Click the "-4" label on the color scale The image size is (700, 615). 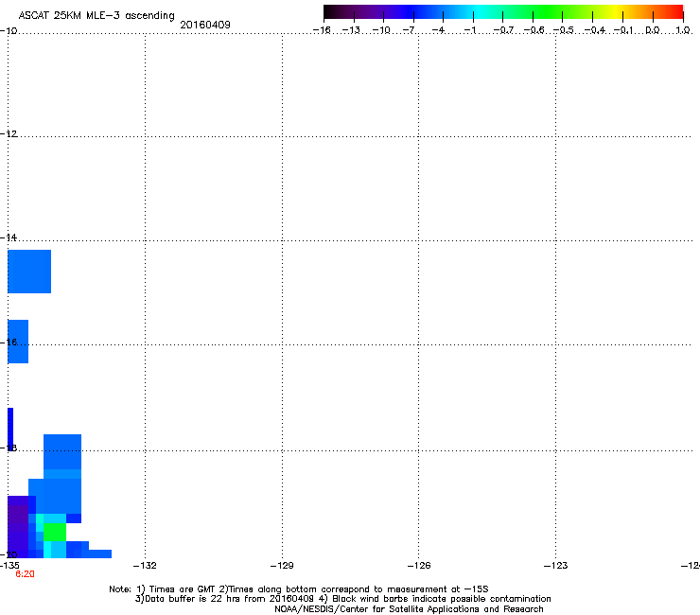tap(438, 30)
